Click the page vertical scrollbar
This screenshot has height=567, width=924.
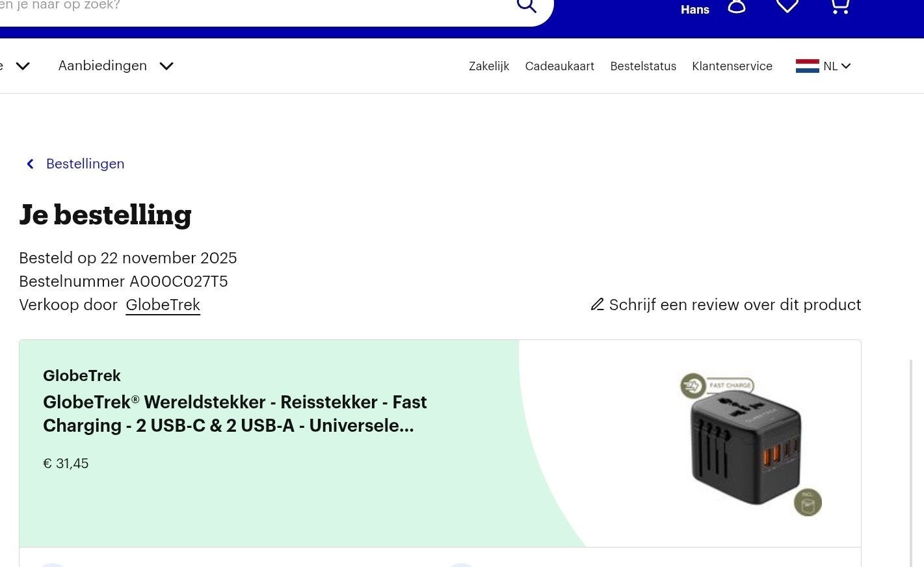[911, 462]
